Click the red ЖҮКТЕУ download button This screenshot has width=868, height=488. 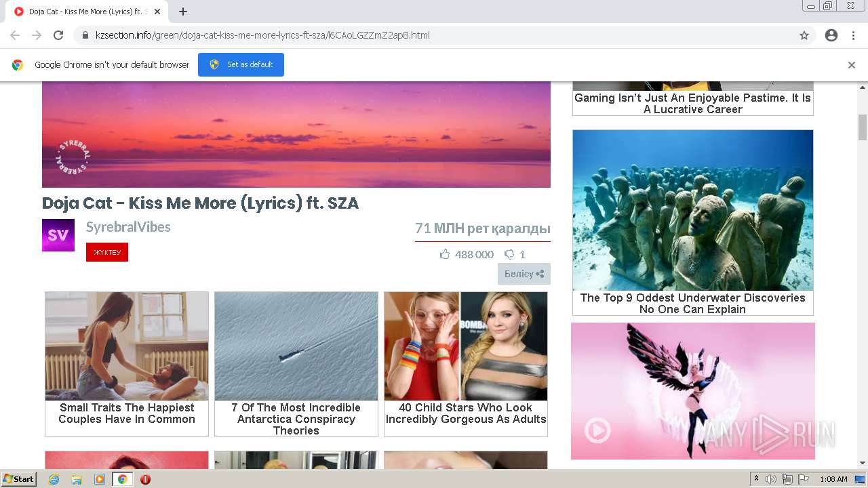coord(107,252)
